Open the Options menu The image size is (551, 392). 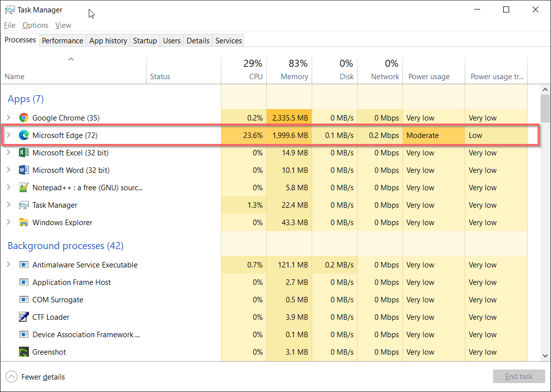pyautogui.click(x=35, y=25)
